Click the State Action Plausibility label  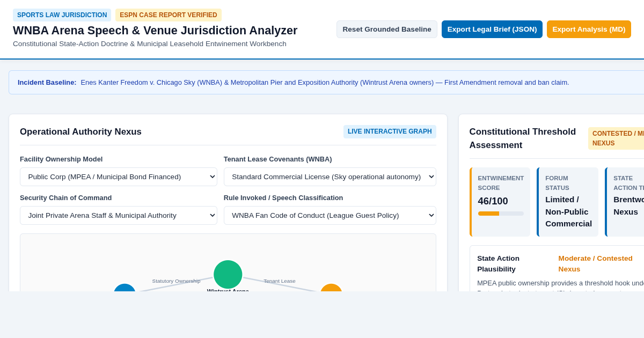click(x=498, y=263)
